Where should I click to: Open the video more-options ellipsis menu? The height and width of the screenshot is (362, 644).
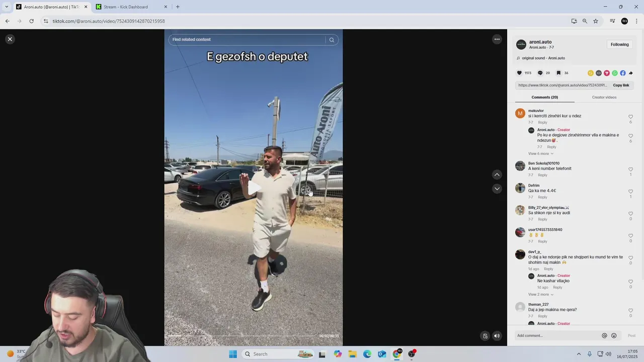tap(497, 39)
